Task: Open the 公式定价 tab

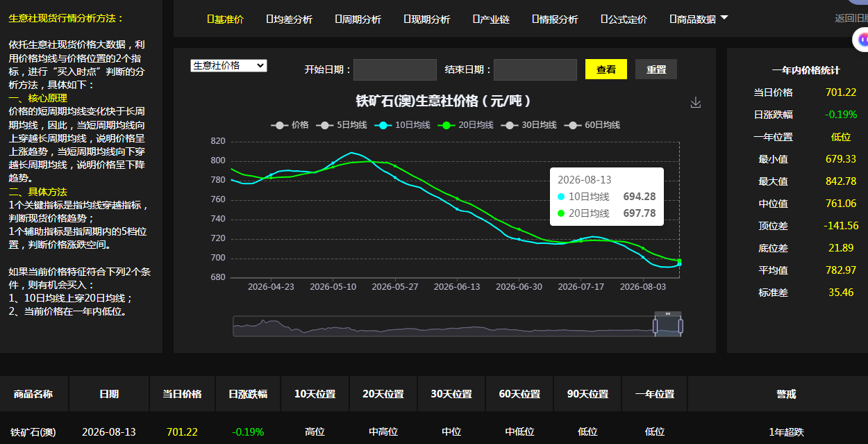Action: point(624,19)
